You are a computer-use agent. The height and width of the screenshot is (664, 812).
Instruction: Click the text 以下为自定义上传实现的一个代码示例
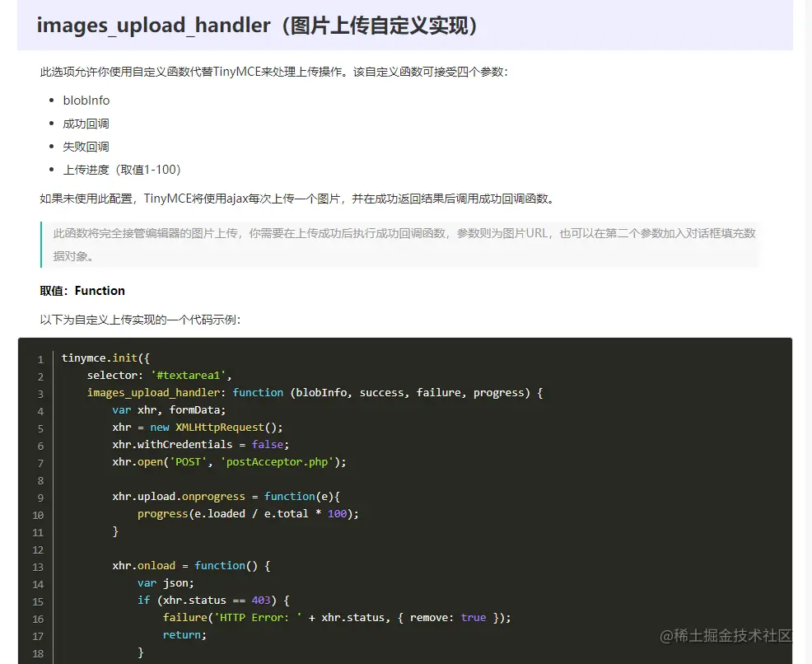pyautogui.click(x=140, y=320)
